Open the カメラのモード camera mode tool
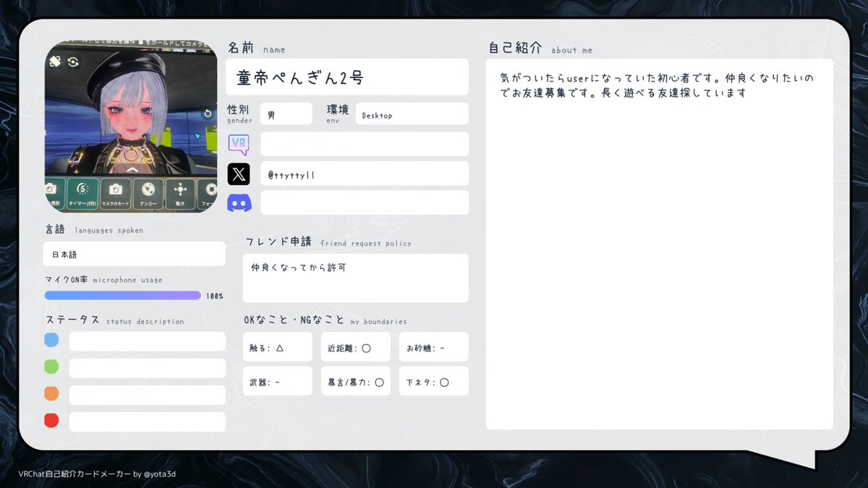 tap(116, 190)
